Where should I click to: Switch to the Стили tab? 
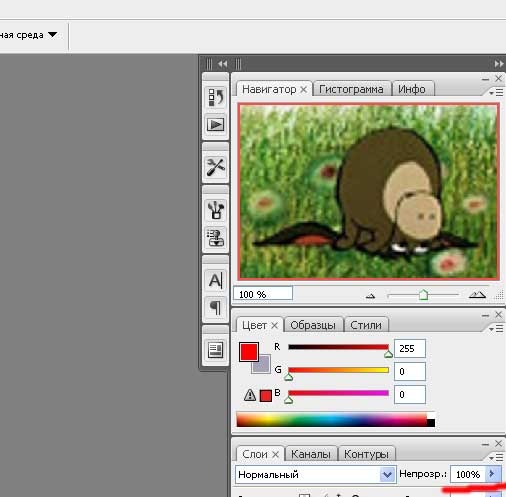click(x=366, y=325)
